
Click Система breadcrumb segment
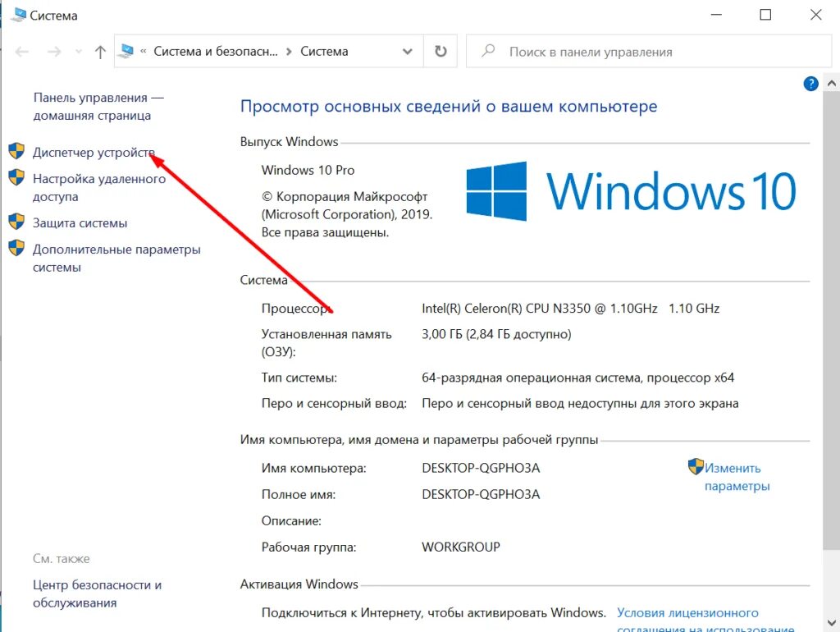coord(324,52)
